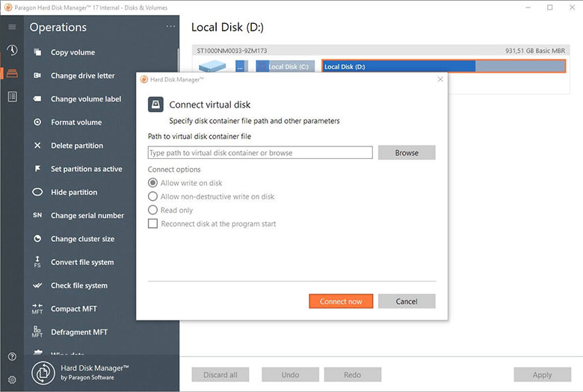
Task: Open the log list sidebar icon
Action: (x=12, y=96)
